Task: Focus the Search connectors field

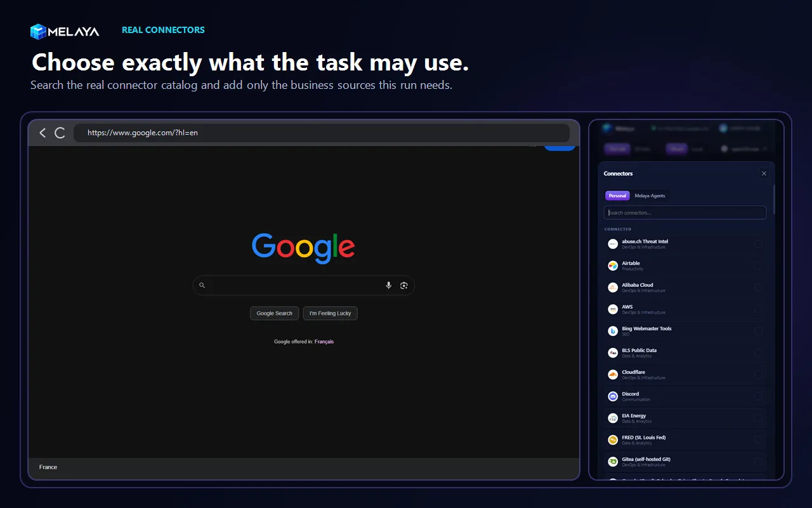Action: point(685,213)
